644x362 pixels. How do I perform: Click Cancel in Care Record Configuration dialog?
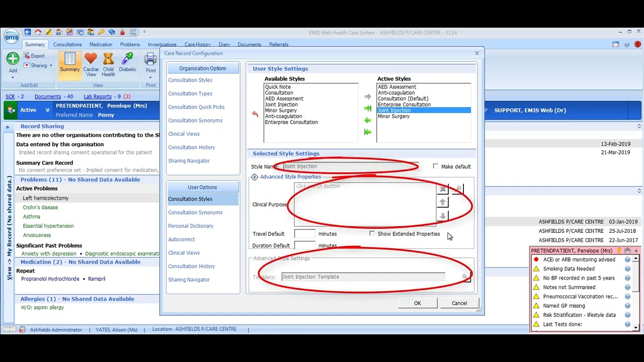point(459,303)
